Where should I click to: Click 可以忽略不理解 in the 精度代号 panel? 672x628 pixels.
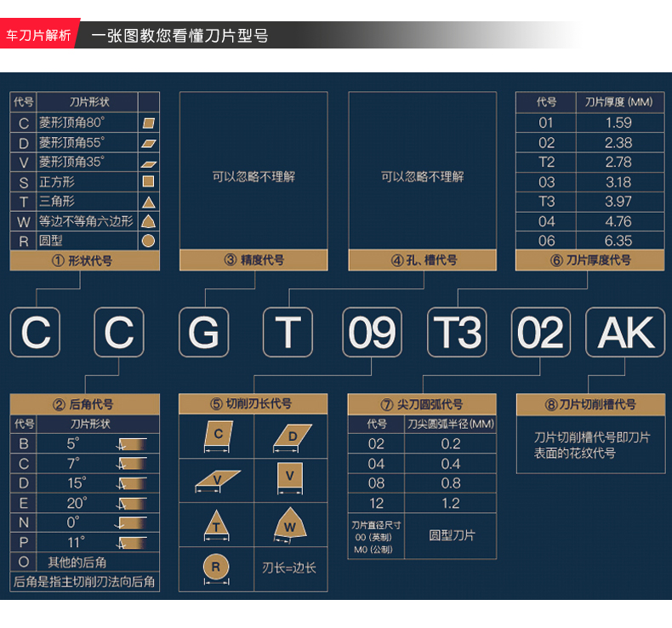coord(253,177)
